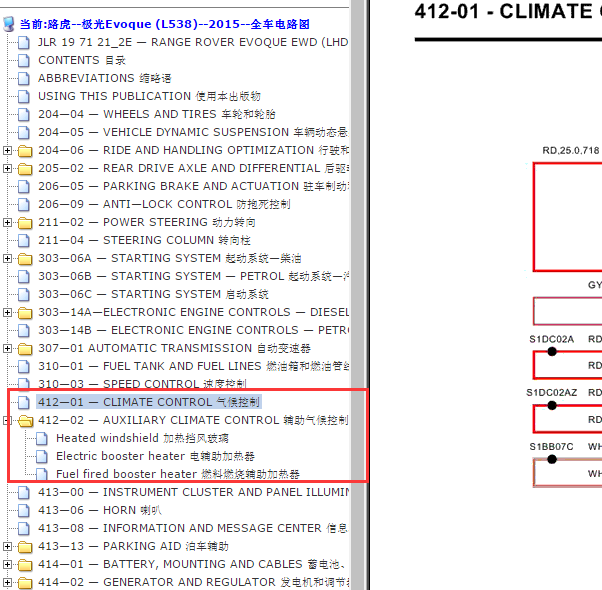Open 211-04 STEERING COLUMN
This screenshot has width=602, height=590.
(144, 240)
